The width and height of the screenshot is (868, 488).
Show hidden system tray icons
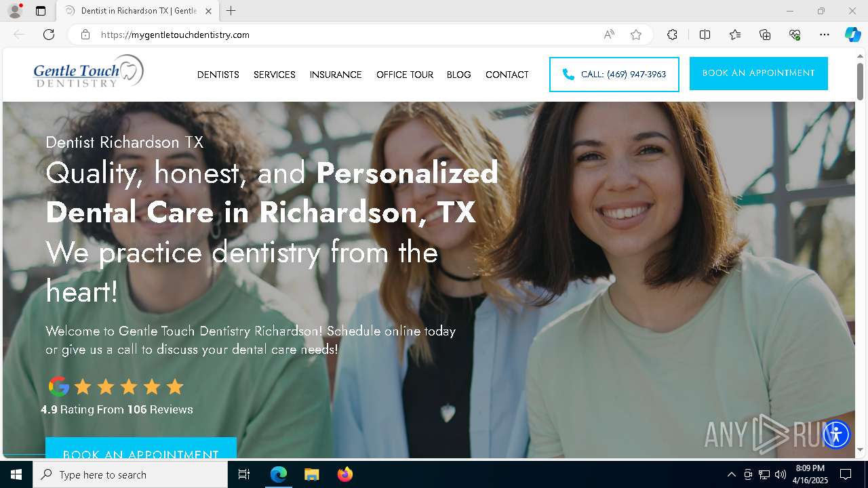click(731, 474)
